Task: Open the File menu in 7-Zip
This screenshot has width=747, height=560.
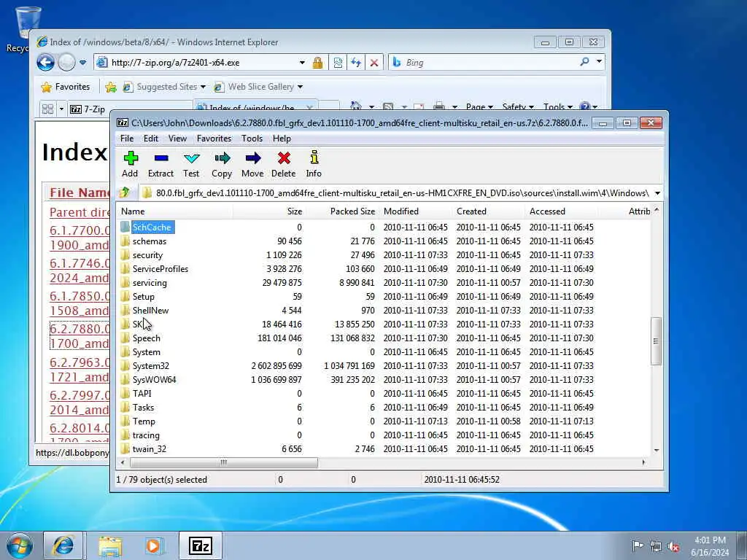Action: (x=127, y=139)
